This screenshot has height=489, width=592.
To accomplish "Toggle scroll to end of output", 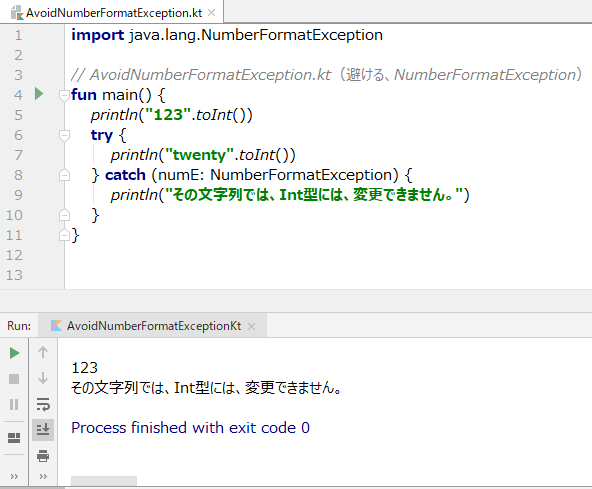I will coord(43,430).
